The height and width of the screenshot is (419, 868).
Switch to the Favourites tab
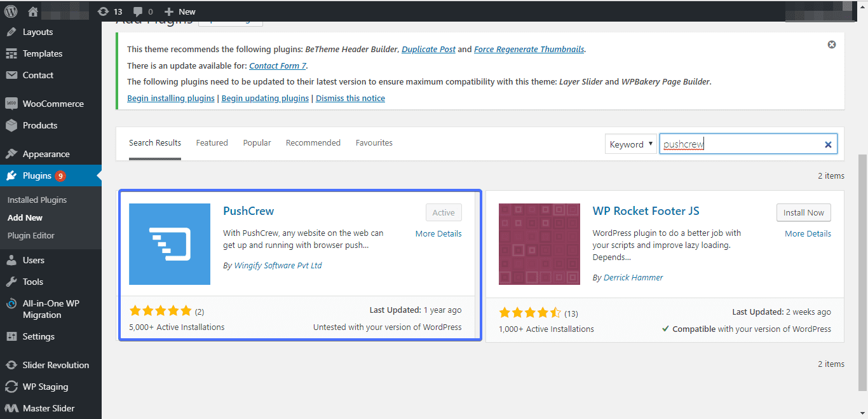374,142
